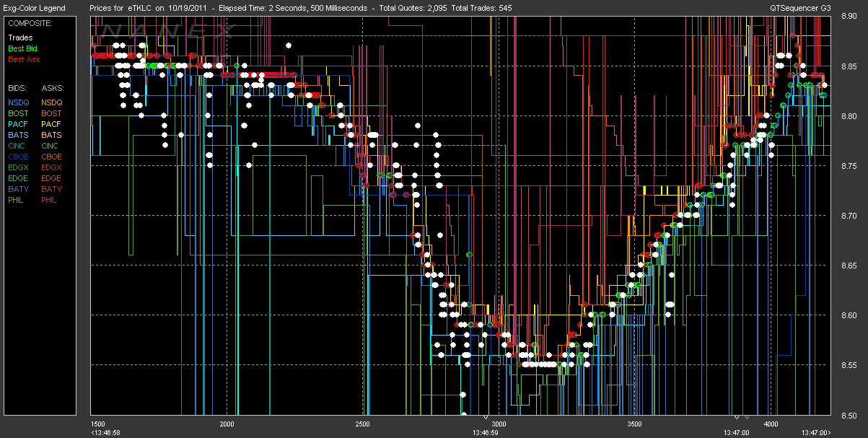Click the 1500 millisecond axis label

coord(100,424)
